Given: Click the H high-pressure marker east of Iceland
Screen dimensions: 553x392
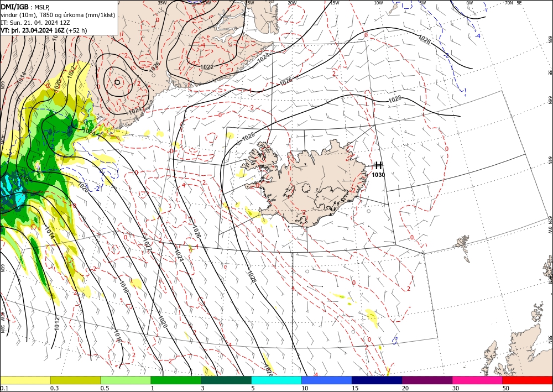Looking at the screenshot, I should pos(378,165).
